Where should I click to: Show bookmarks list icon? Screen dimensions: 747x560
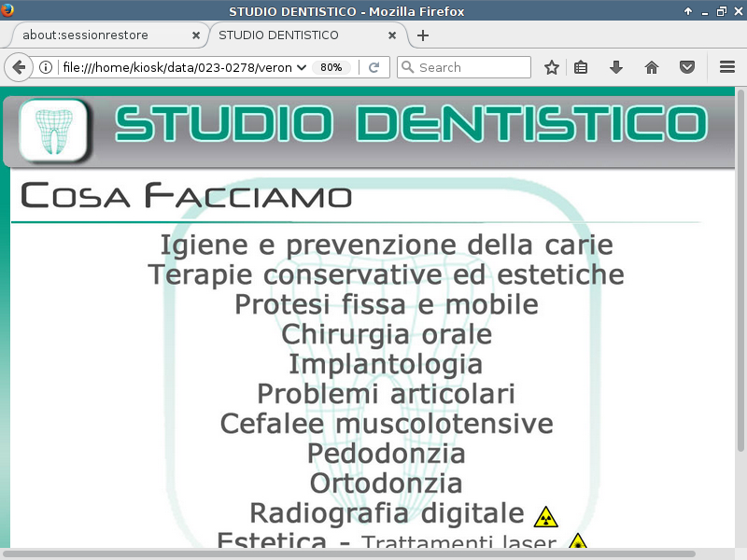point(581,67)
